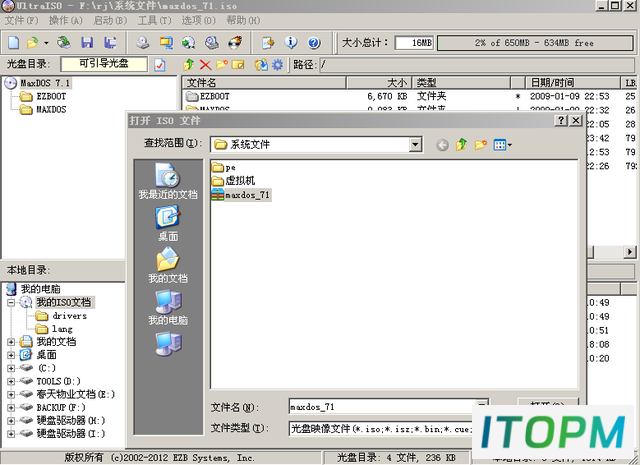
Task: Click the Help question mark icon
Action: click(x=314, y=42)
